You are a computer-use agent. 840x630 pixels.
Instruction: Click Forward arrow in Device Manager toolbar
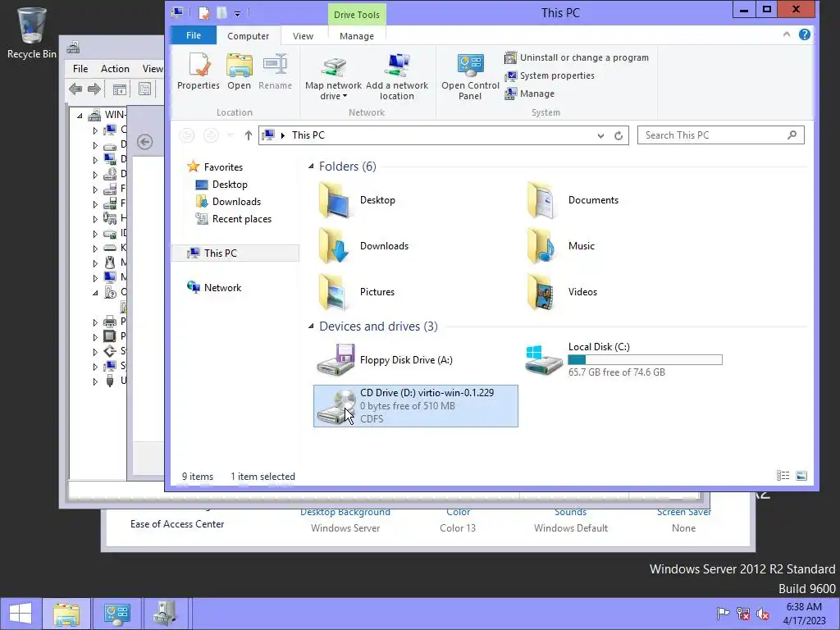94,89
